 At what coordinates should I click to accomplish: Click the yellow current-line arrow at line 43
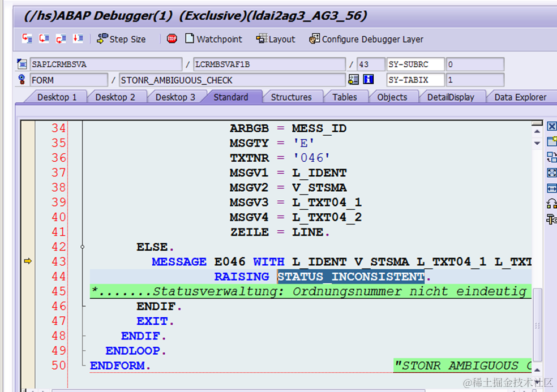[28, 261]
